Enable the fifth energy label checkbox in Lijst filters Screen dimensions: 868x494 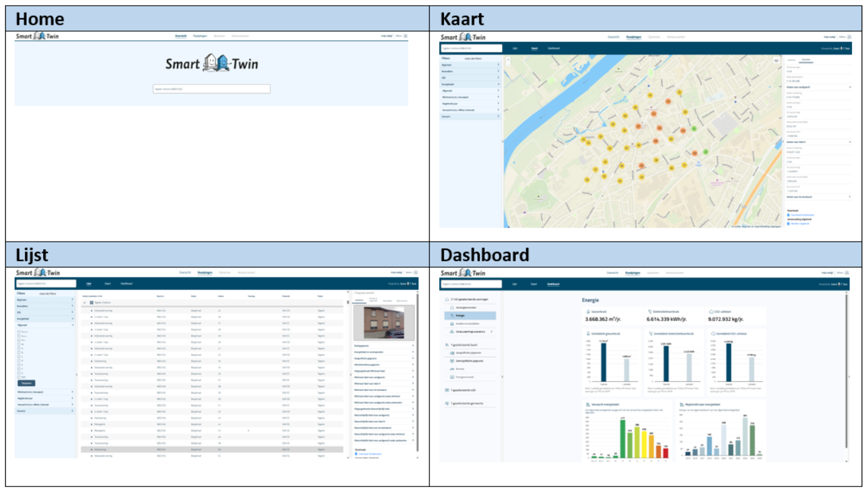(x=19, y=348)
